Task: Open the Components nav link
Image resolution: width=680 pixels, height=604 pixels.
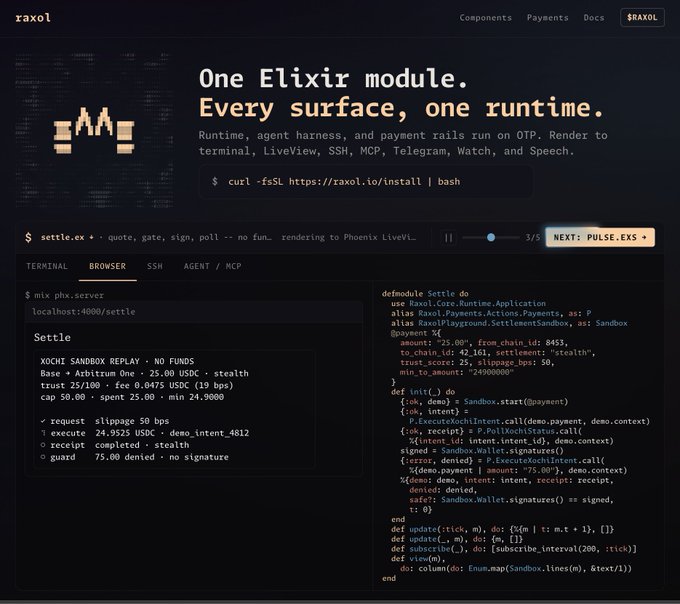Action: click(485, 18)
